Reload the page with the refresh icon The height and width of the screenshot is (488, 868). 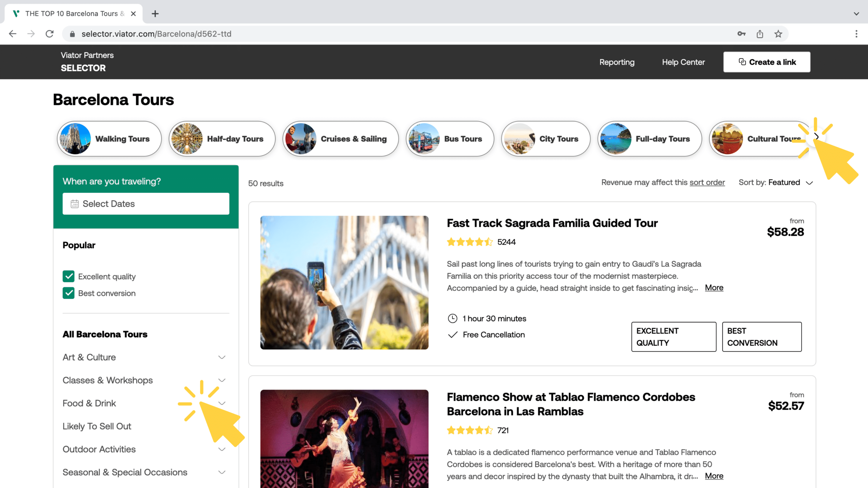(49, 34)
